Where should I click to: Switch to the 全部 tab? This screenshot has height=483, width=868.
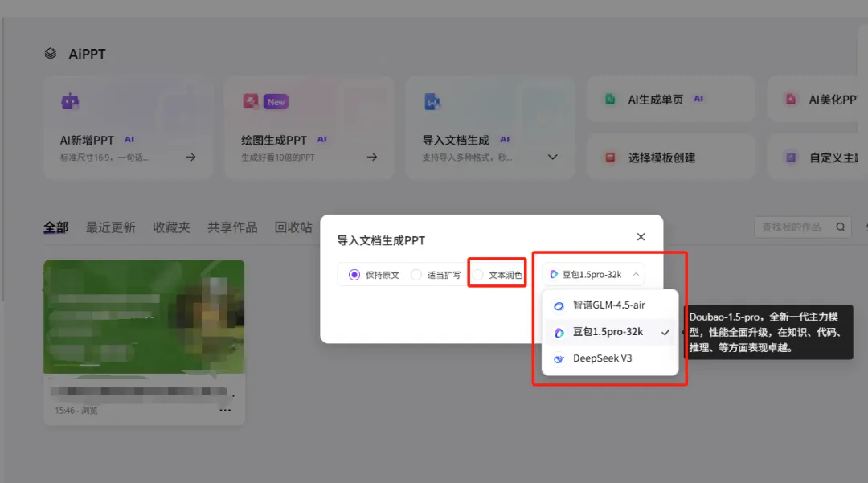tap(56, 227)
